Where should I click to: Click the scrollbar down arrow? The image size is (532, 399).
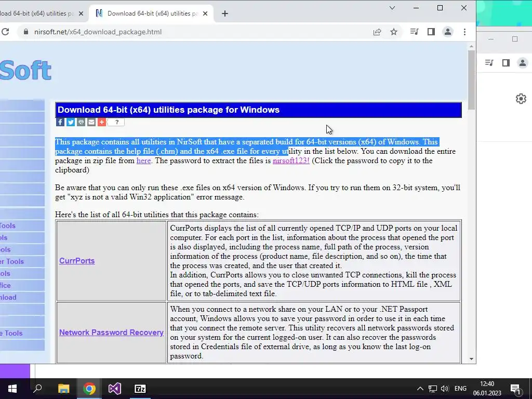point(471,358)
